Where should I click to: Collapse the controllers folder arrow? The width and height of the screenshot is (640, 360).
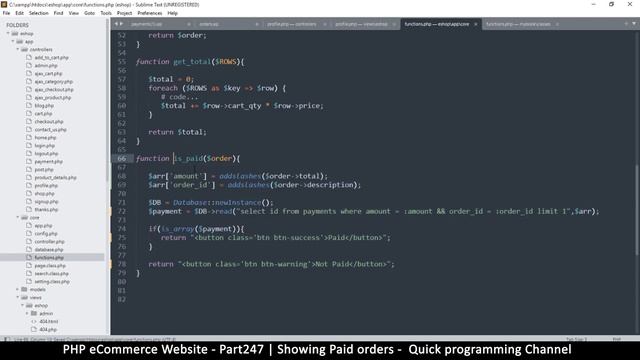coord(18,49)
